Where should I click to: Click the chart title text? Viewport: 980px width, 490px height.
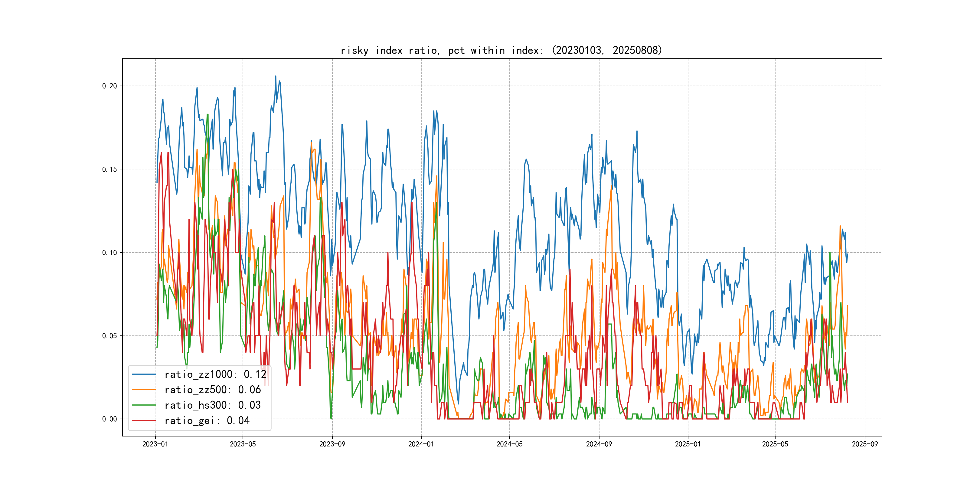tap(501, 50)
